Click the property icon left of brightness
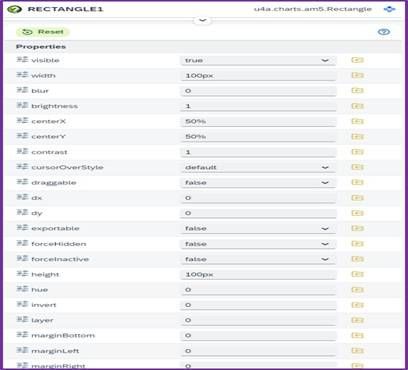The height and width of the screenshot is (370, 408). [22, 106]
